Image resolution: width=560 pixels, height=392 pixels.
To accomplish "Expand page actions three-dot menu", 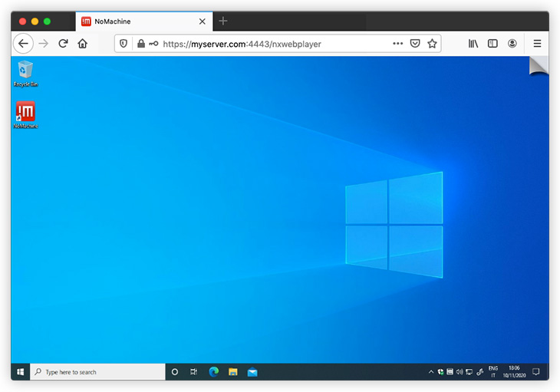I will [397, 44].
